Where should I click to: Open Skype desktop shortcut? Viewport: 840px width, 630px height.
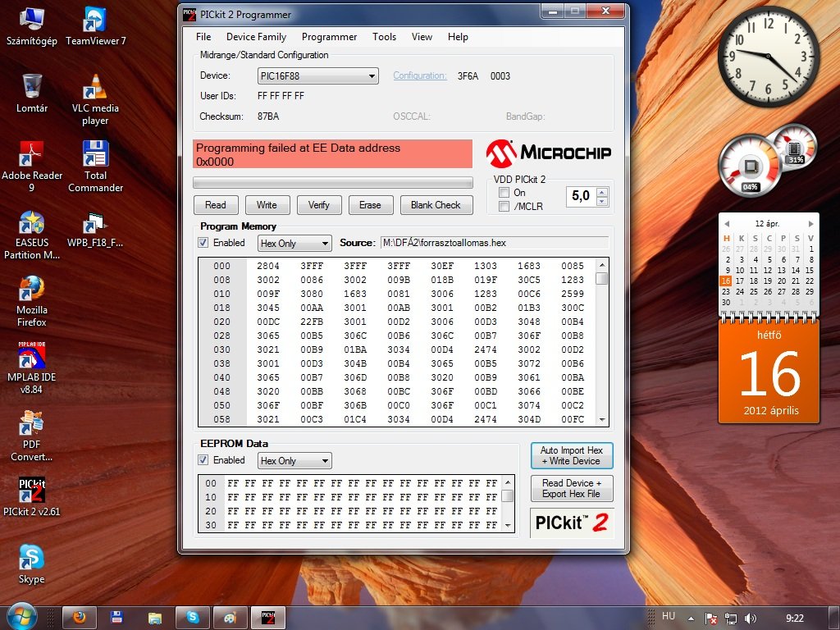(32, 564)
